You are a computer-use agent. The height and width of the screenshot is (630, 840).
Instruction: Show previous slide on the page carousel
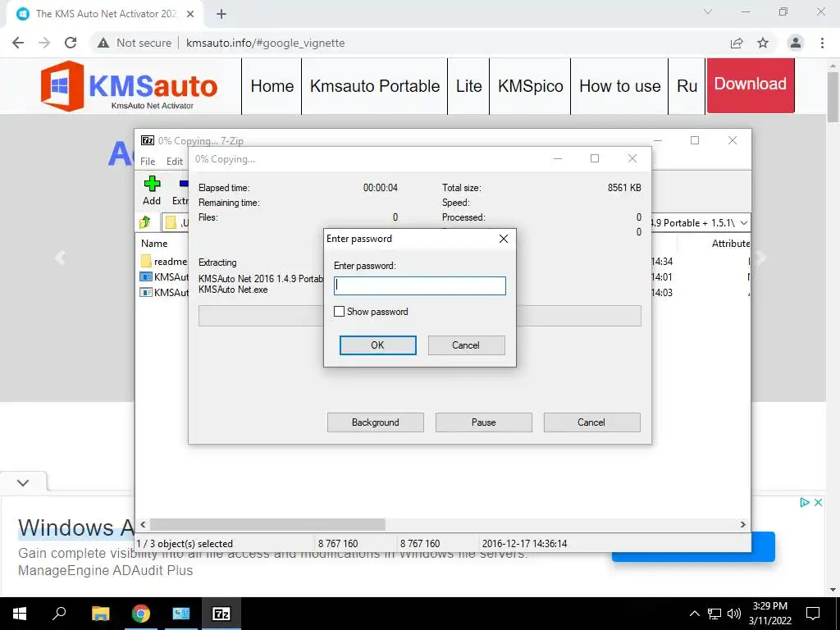pyautogui.click(x=60, y=258)
